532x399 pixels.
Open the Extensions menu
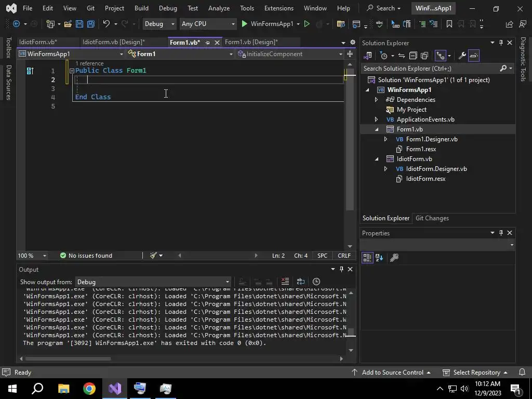(x=279, y=8)
